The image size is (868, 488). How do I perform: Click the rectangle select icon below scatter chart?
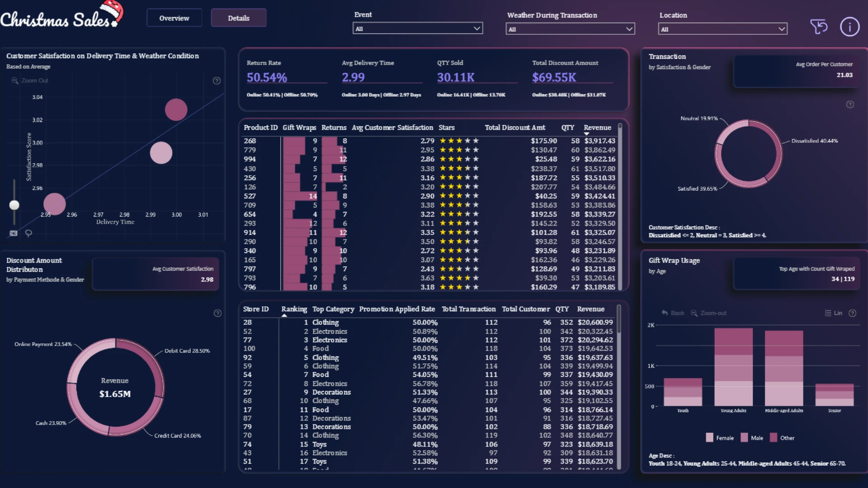[14, 233]
